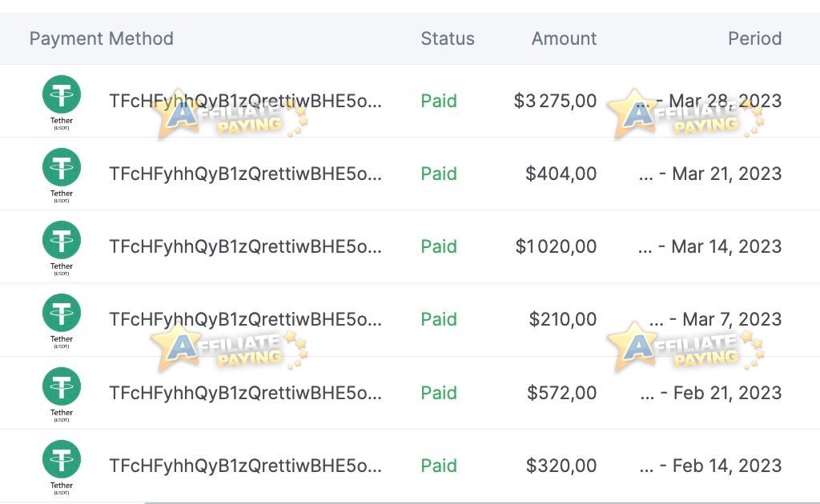This screenshot has height=504, width=820.
Task: Click period ending Feb 21, 2023
Action: click(x=711, y=393)
